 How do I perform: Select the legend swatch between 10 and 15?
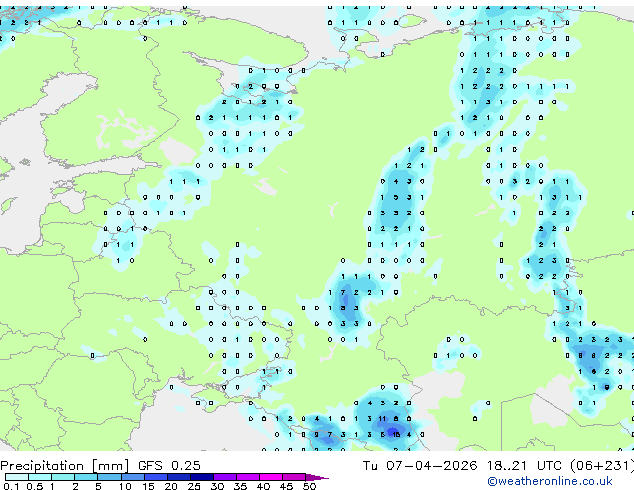133,477
